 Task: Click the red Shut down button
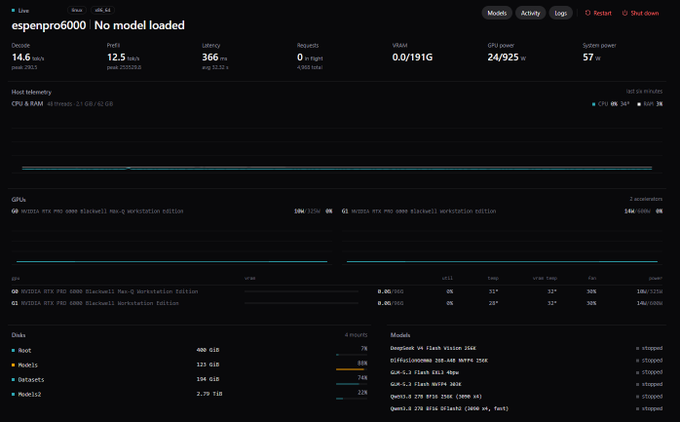(640, 13)
